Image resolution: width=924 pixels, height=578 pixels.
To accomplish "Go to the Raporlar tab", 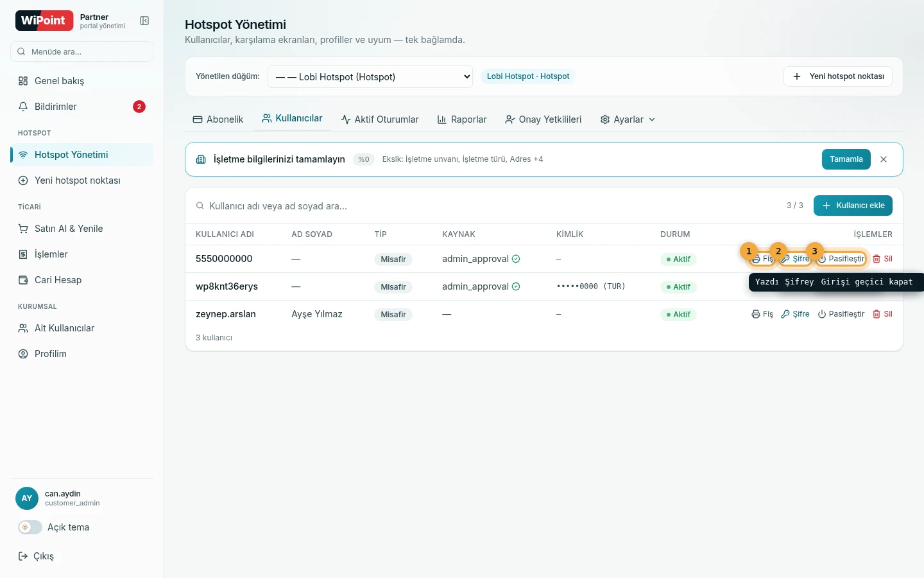I will pos(462,119).
